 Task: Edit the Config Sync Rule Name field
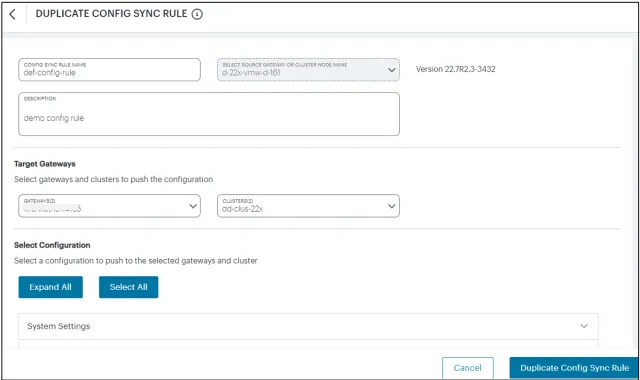tap(109, 69)
